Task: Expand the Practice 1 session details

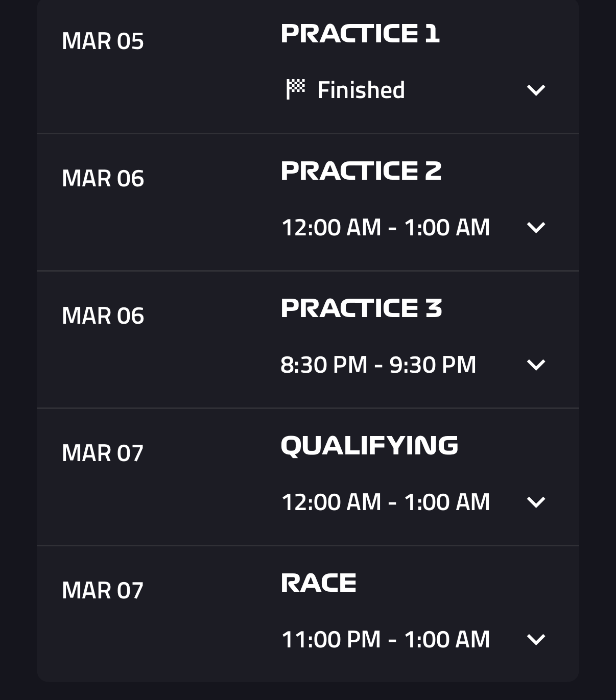Action: (536, 90)
